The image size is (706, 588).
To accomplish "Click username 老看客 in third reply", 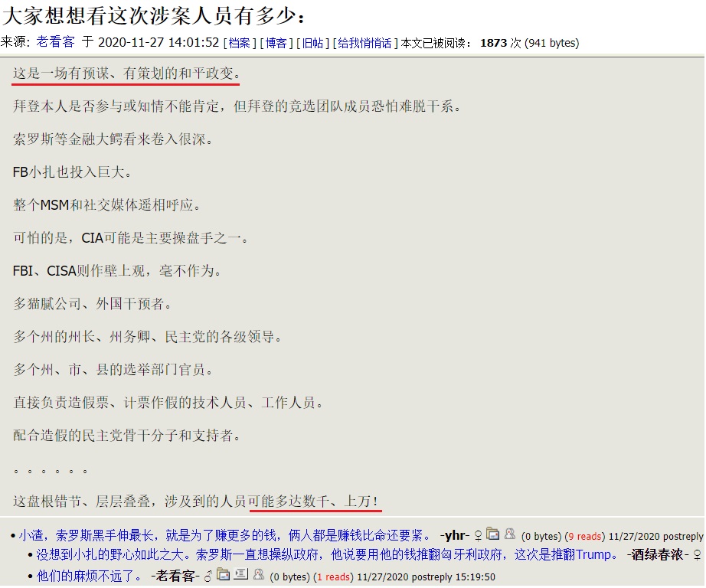I will [x=175, y=576].
